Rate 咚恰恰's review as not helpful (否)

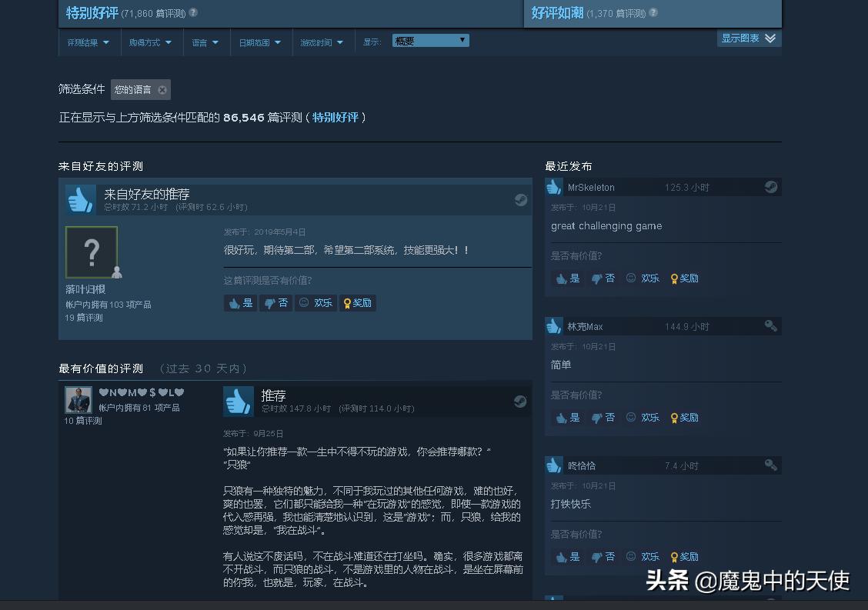point(603,556)
